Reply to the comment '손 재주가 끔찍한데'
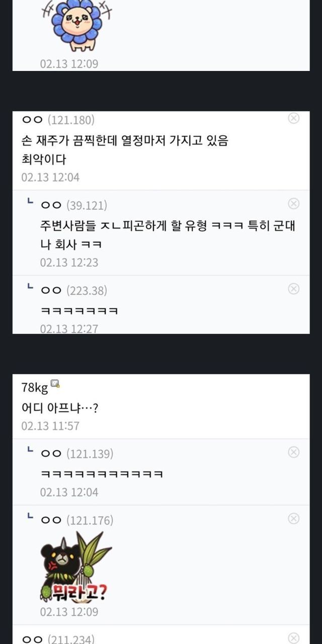 coord(125,141)
